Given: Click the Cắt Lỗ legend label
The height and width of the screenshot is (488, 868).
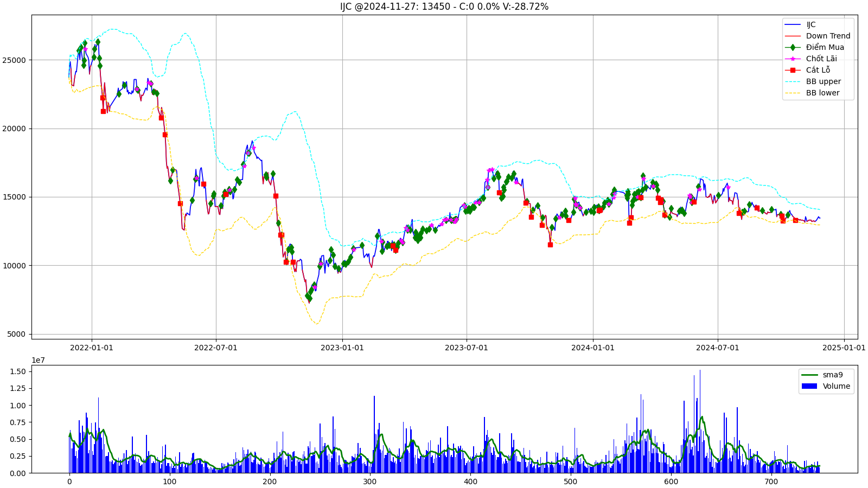Looking at the screenshot, I should 818,70.
